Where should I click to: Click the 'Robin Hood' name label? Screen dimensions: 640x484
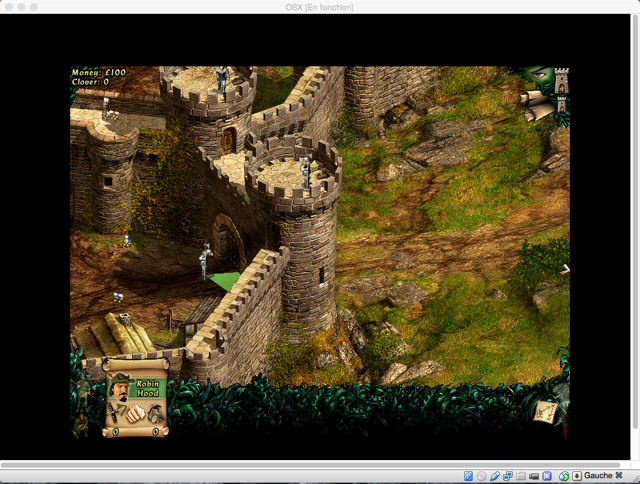[x=147, y=388]
